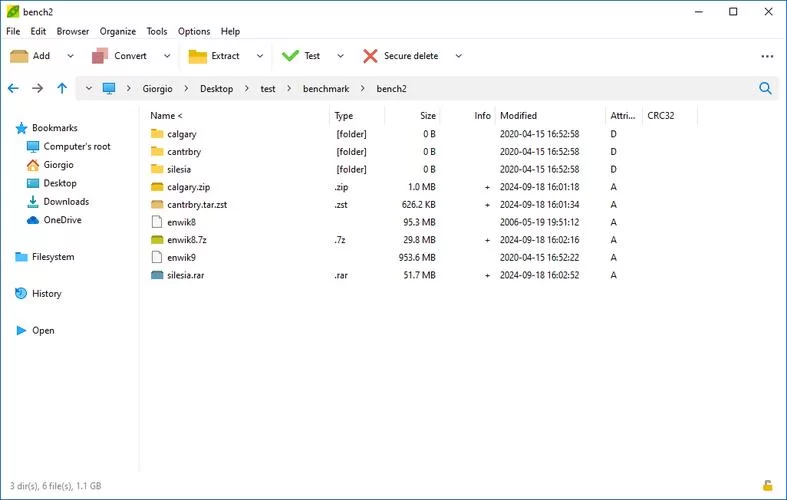Viewport: 787px width, 500px height.
Task: Open the Edit menu
Action: (38, 31)
